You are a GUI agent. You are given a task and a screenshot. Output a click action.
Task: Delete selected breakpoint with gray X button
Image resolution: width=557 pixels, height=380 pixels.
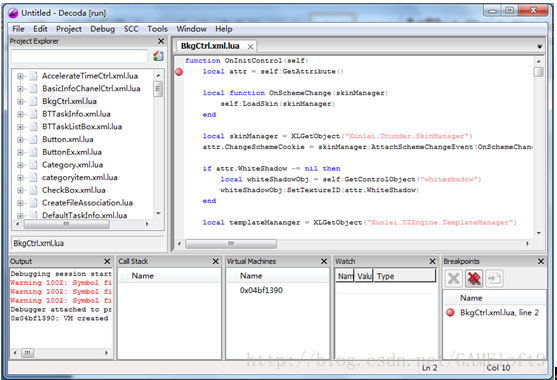click(x=454, y=278)
